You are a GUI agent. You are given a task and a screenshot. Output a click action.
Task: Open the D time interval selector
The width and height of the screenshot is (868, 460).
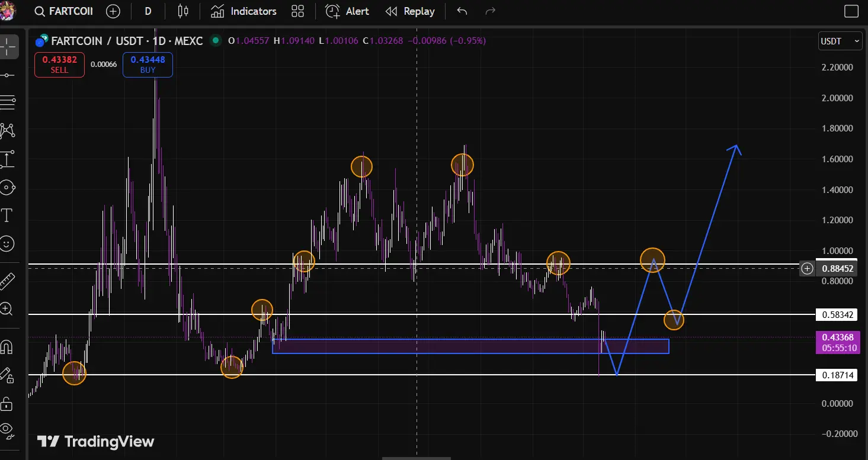click(148, 11)
